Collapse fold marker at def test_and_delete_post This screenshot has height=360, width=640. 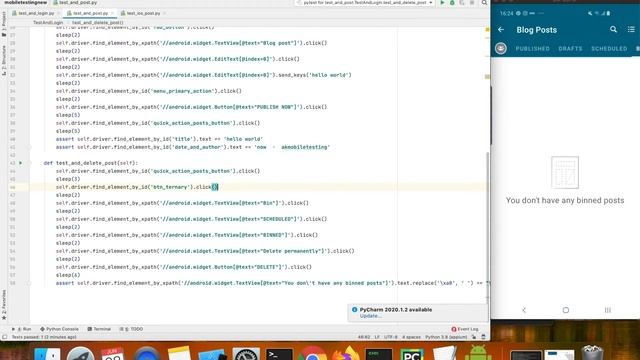(x=29, y=163)
